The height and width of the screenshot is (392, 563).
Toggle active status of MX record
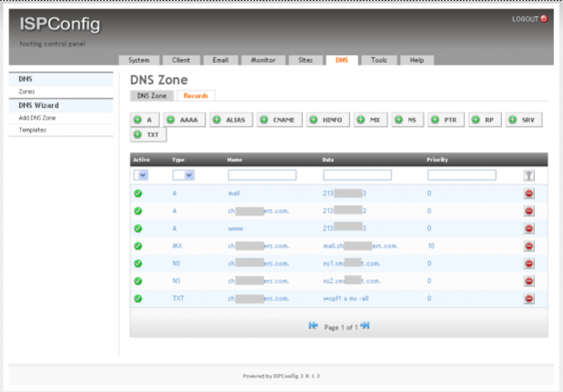(138, 246)
